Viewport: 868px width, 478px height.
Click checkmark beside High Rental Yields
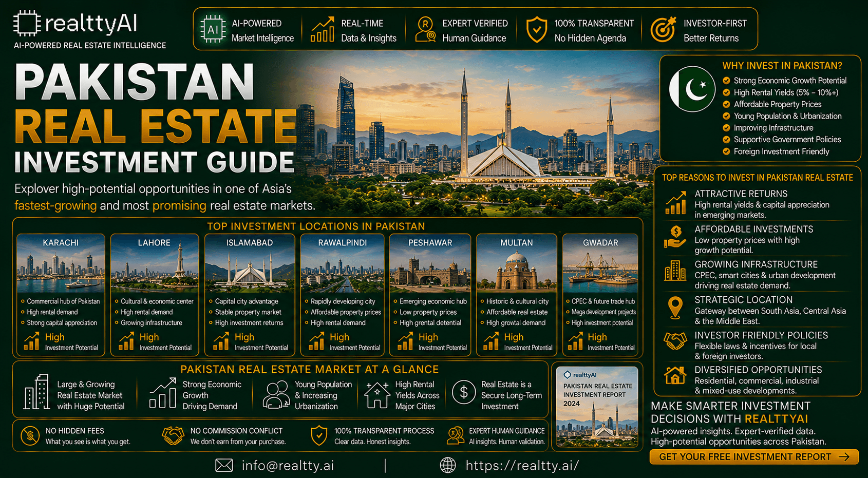726,92
